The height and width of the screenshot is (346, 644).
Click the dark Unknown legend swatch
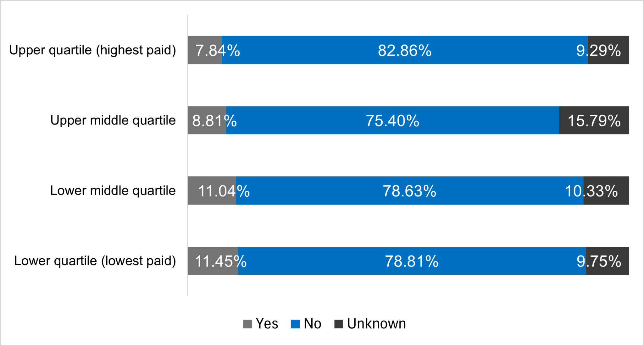tap(339, 324)
